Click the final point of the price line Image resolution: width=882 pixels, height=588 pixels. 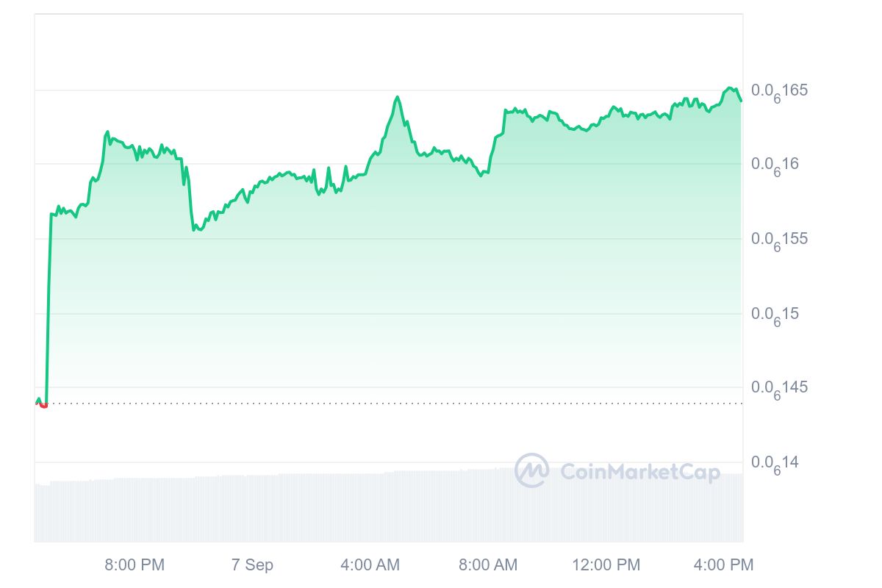click(741, 101)
